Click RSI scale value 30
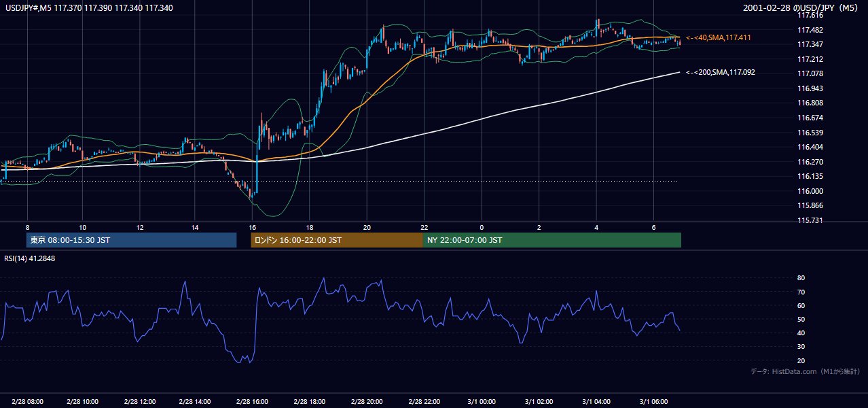Viewport: 868px width, 408px height. pos(801,346)
